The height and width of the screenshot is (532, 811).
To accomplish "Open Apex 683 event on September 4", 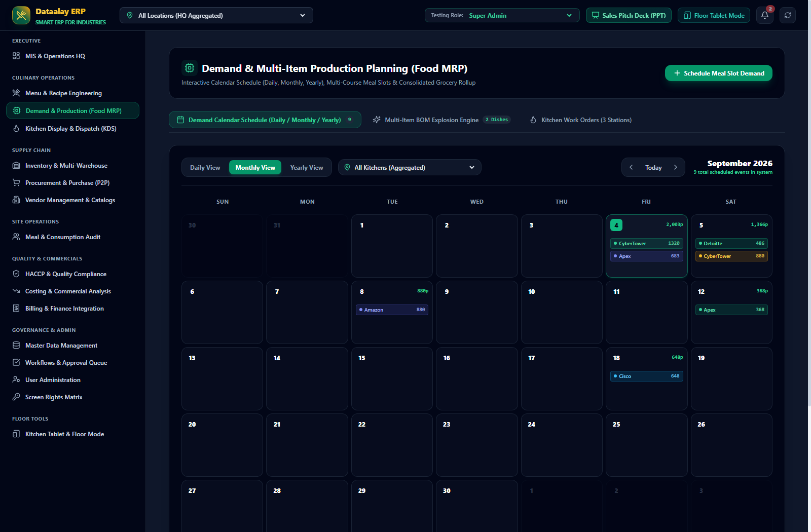I will (647, 256).
